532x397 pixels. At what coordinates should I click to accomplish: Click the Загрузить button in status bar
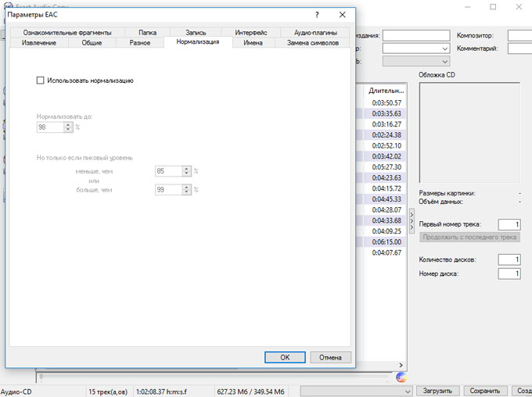coord(437,391)
